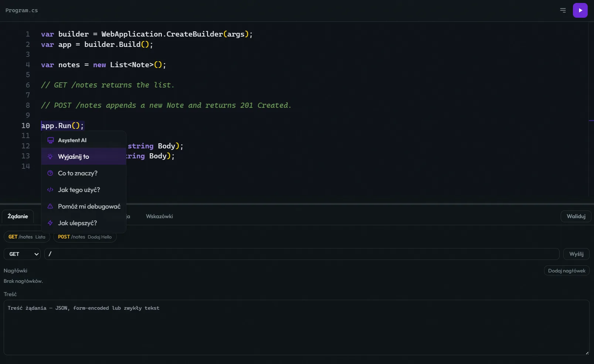Click line 4 var notes code
This screenshot has height=364, width=594.
coord(103,65)
